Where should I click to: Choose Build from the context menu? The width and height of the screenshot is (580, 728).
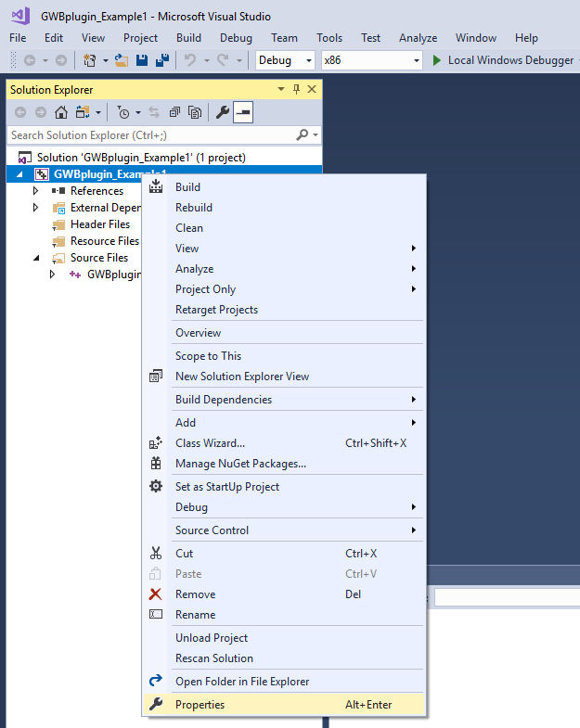coord(284,187)
